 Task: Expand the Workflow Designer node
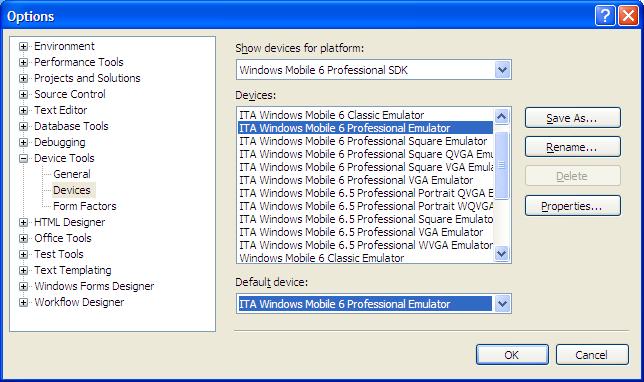(23, 303)
